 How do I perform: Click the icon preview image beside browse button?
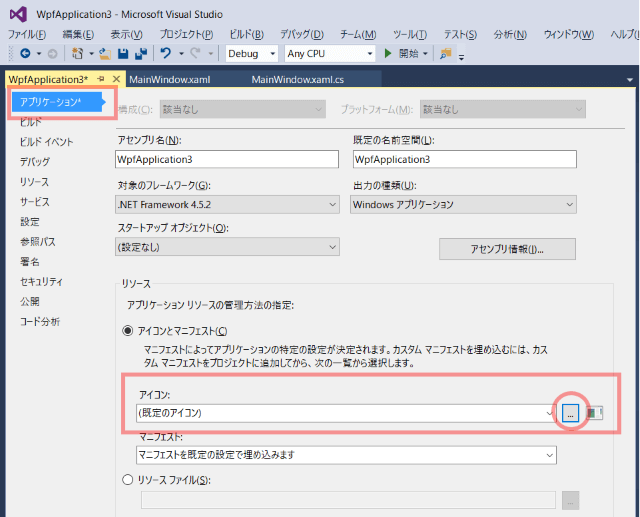pos(594,413)
